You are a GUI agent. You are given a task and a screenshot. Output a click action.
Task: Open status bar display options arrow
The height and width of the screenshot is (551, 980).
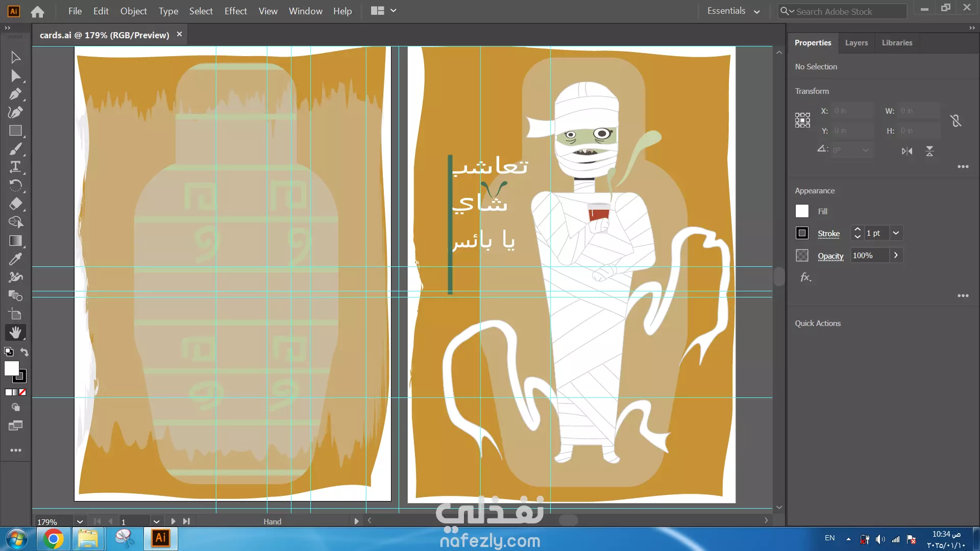click(356, 521)
